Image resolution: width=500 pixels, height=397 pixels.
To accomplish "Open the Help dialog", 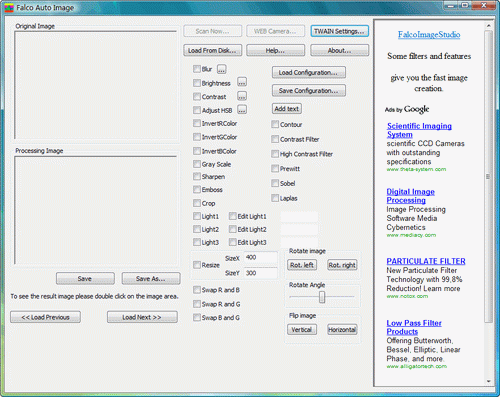I will 275,50.
